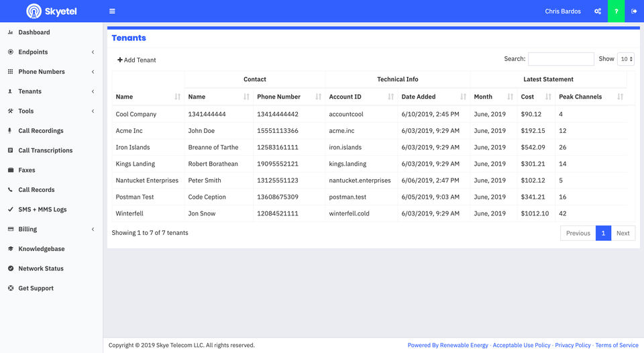
Task: Click the Tenants page heading
Action: tap(129, 38)
